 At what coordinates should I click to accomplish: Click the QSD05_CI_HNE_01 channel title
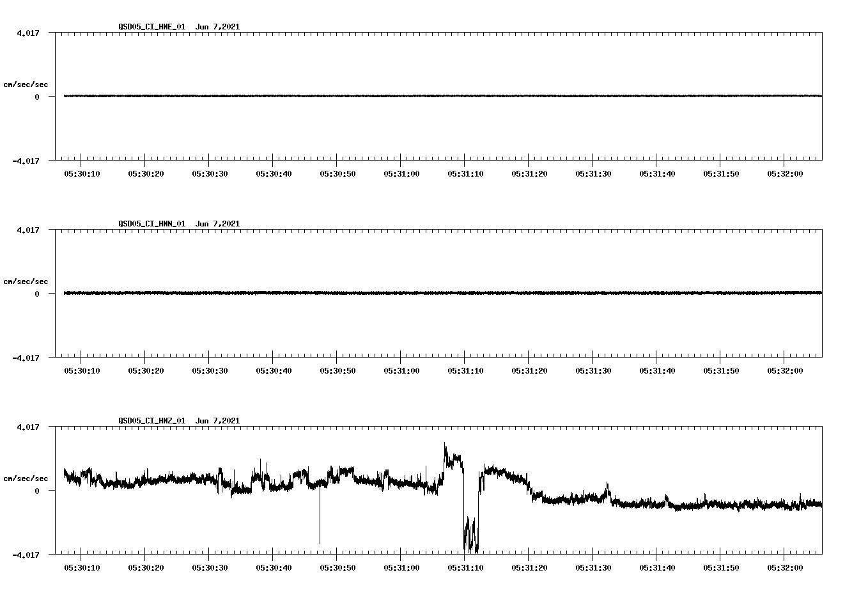tap(151, 27)
